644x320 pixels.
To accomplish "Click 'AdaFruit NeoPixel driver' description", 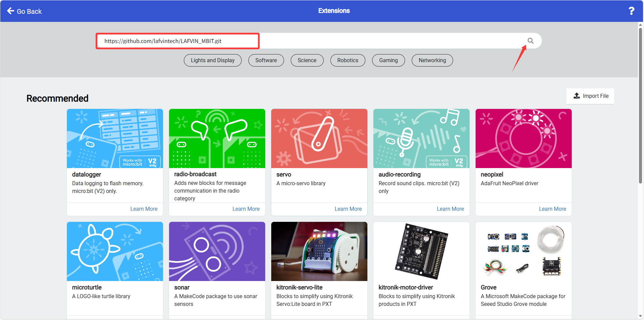I will (x=509, y=183).
